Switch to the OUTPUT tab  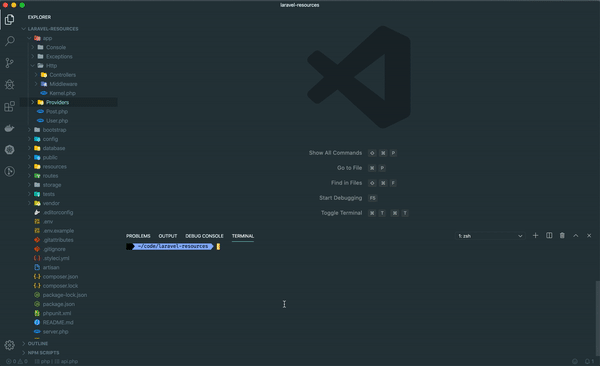pos(168,236)
